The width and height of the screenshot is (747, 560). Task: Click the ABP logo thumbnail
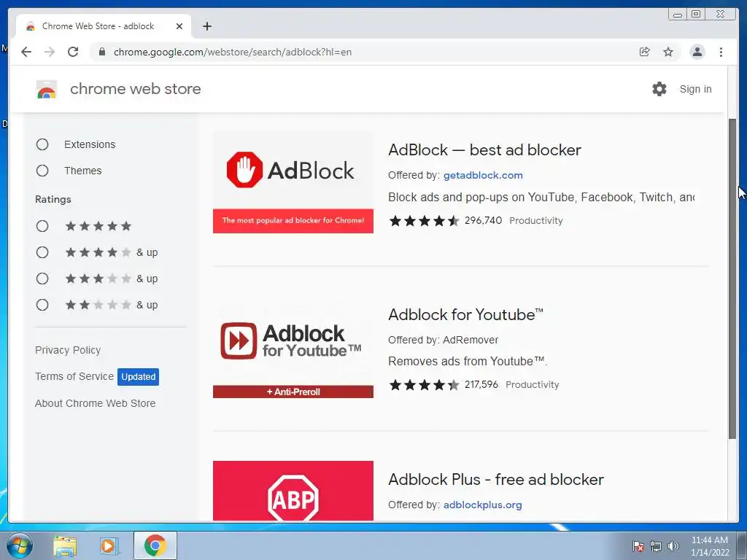(x=293, y=491)
